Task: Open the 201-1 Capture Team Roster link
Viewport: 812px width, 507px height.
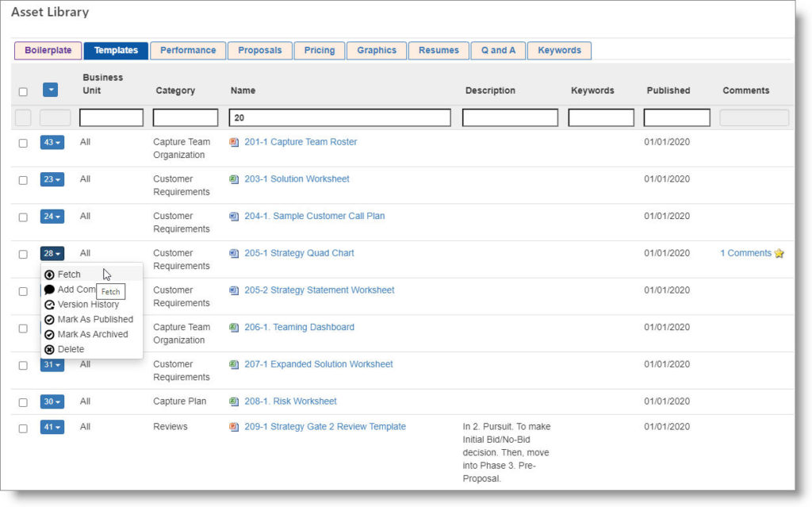Action: pos(301,142)
